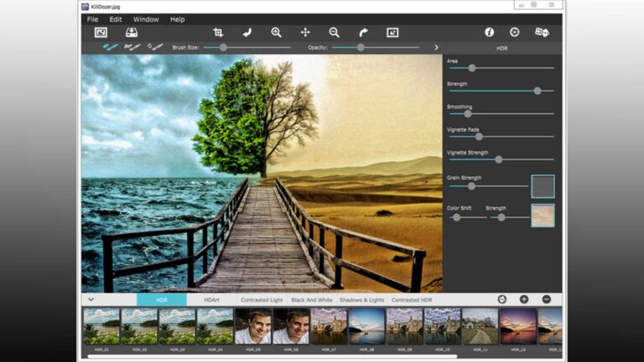Zoom out with the magnifier minus icon
644x362 pixels.
tap(334, 33)
